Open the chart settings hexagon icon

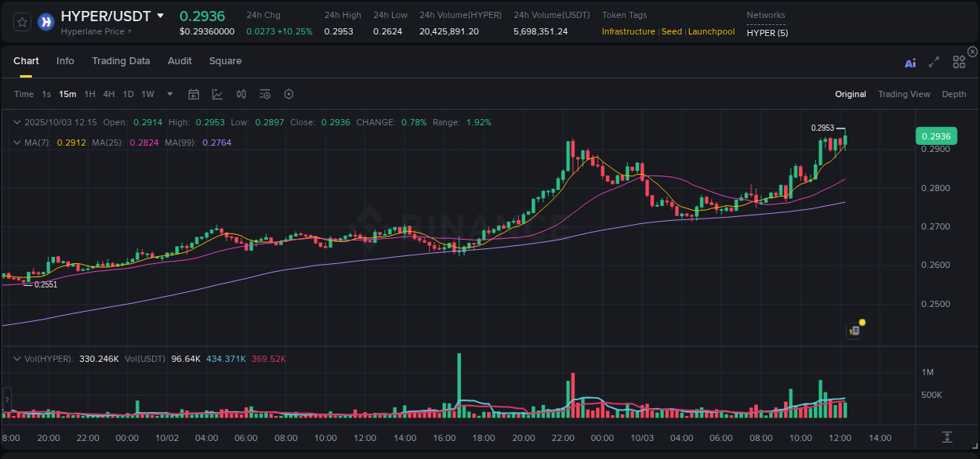(x=289, y=94)
